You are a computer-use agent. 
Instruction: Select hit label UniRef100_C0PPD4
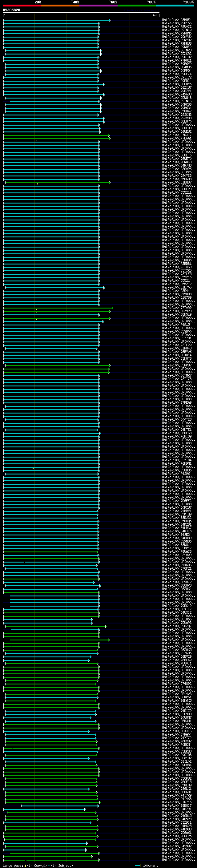point(177,71)
